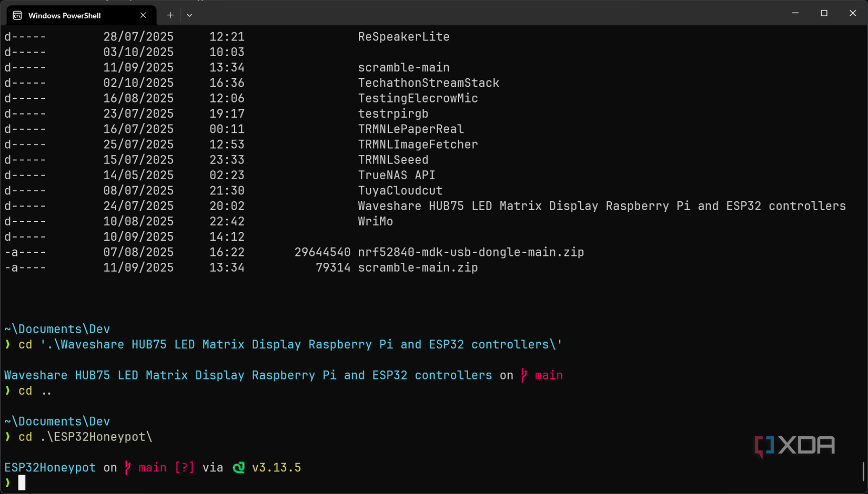Click the [?] git status indicator

coord(184,467)
